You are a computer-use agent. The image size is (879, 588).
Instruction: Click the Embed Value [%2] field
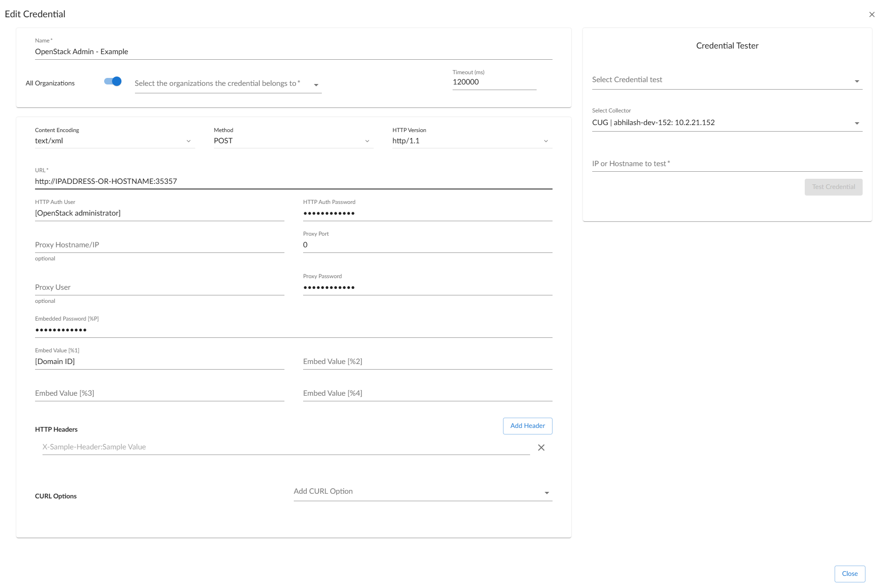click(x=427, y=362)
